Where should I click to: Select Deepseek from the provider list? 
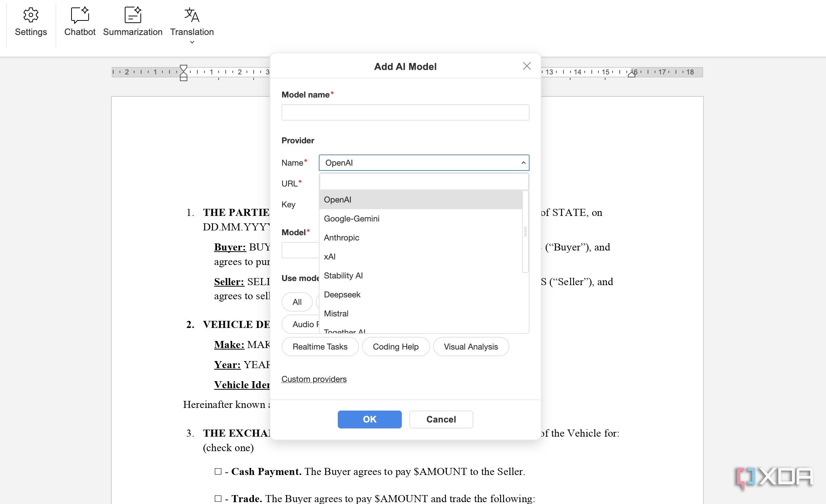(x=421, y=294)
